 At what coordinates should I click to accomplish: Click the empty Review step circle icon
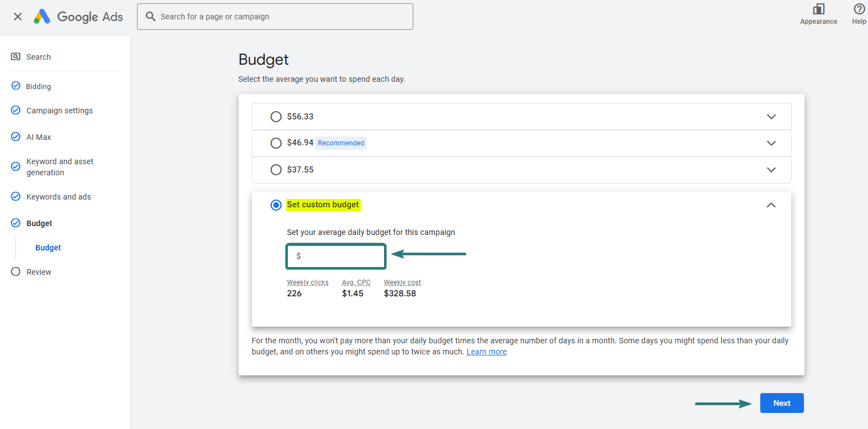(16, 272)
